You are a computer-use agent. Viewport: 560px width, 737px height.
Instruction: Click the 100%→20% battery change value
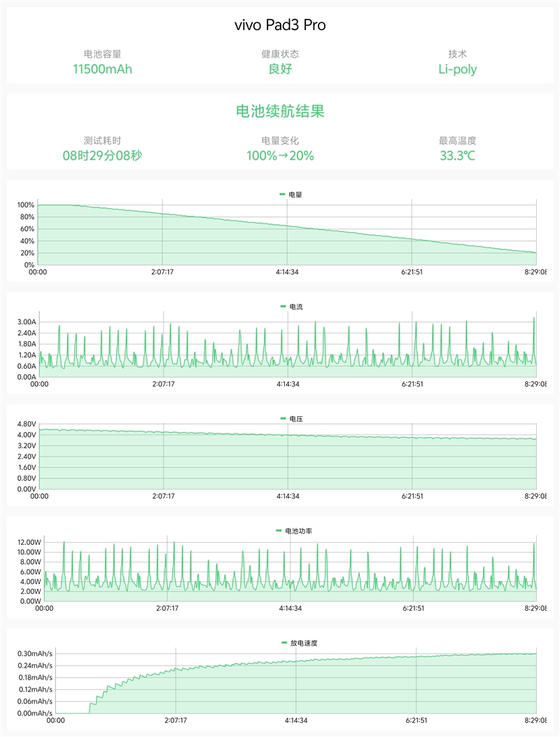pos(280,156)
